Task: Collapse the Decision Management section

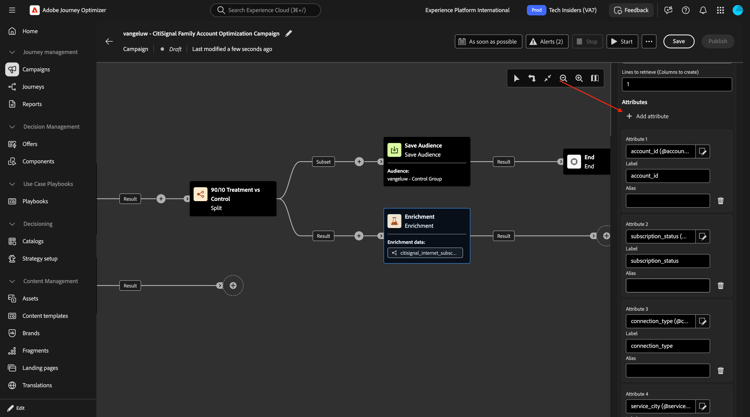Action: coord(12,127)
